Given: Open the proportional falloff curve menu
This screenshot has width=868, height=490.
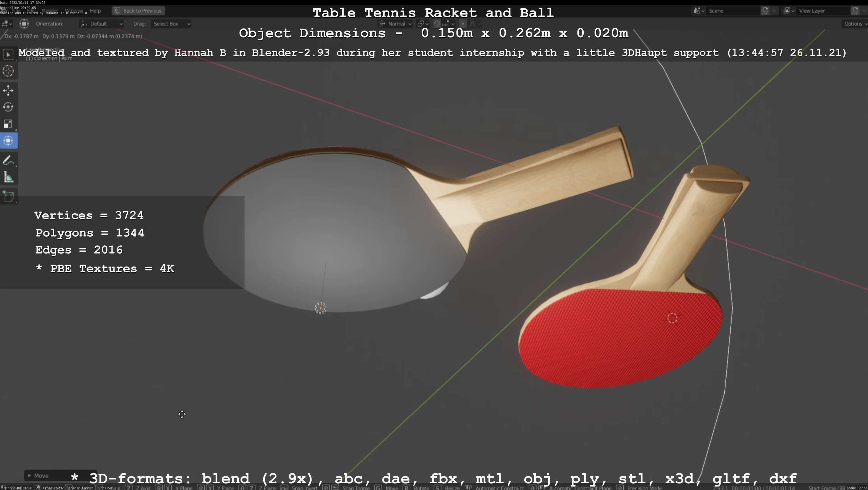Looking at the screenshot, I should (474, 23).
